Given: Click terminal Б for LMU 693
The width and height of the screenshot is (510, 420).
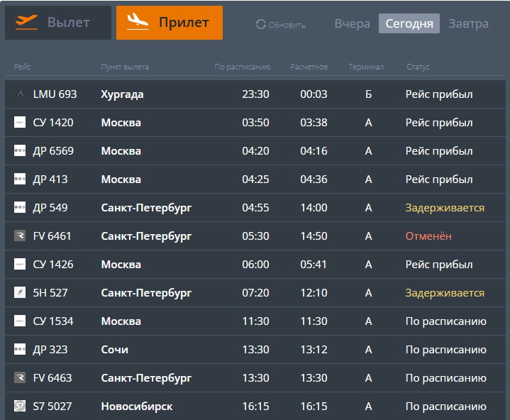Looking at the screenshot, I should pyautogui.click(x=368, y=94).
